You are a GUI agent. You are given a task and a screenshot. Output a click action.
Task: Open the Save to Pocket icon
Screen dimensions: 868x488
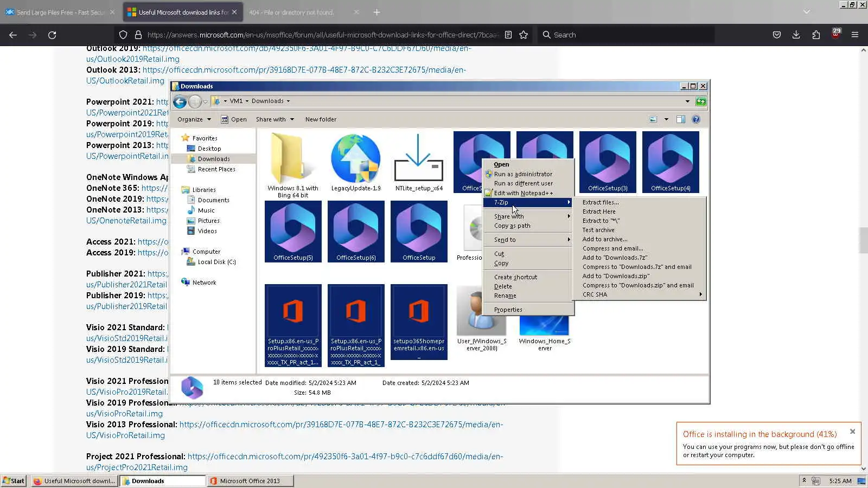click(x=777, y=35)
